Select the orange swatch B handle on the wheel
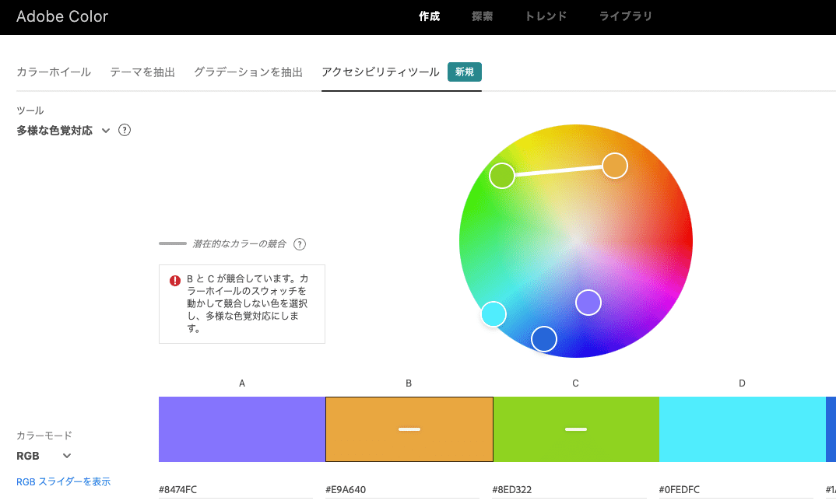Viewport: 836px width, 504px height. [614, 166]
